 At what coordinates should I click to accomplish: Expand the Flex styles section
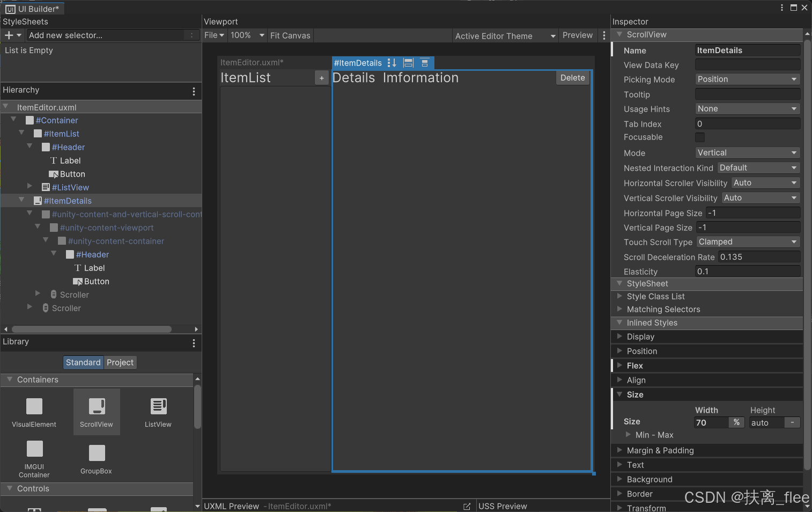click(x=707, y=365)
